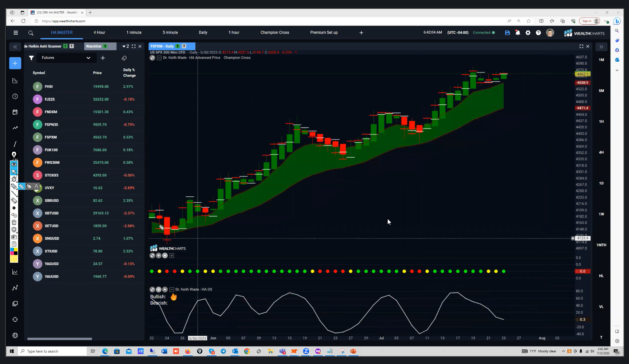The height and width of the screenshot is (364, 629).
Task: Click the trash can clear annotations icon
Action: pyautogui.click(x=14, y=222)
